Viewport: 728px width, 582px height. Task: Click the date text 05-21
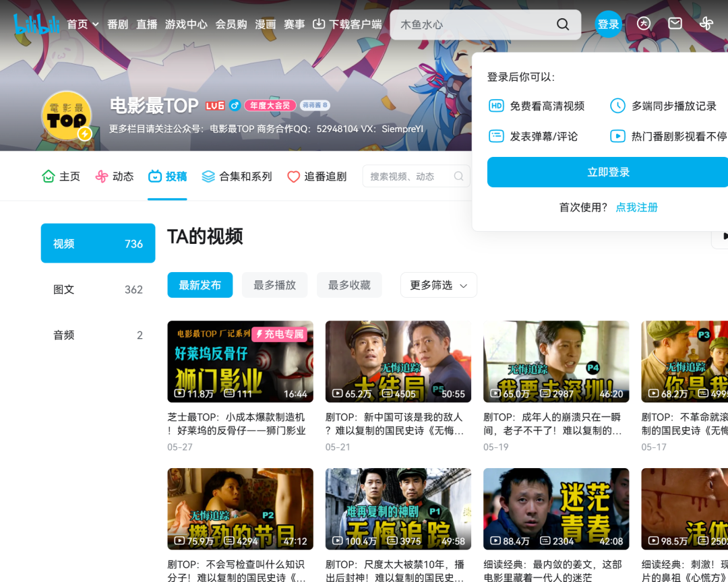point(338,447)
